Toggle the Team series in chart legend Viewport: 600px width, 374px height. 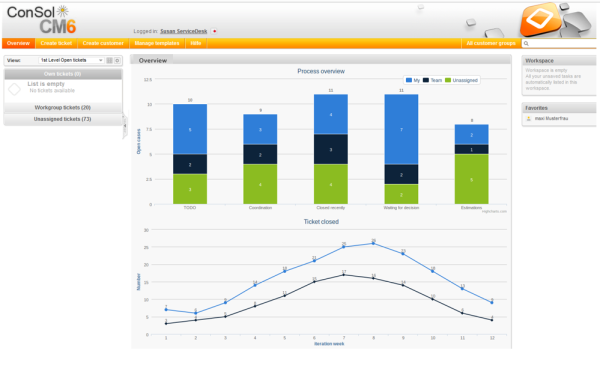[432, 80]
